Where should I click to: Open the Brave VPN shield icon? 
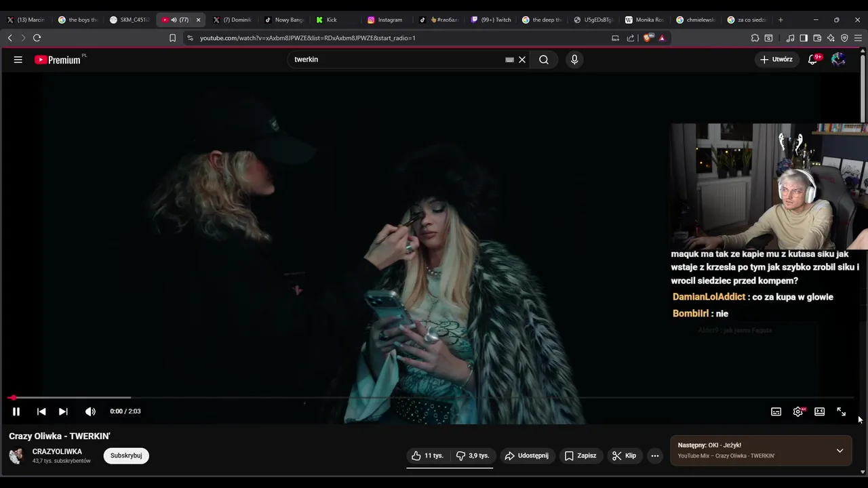844,38
